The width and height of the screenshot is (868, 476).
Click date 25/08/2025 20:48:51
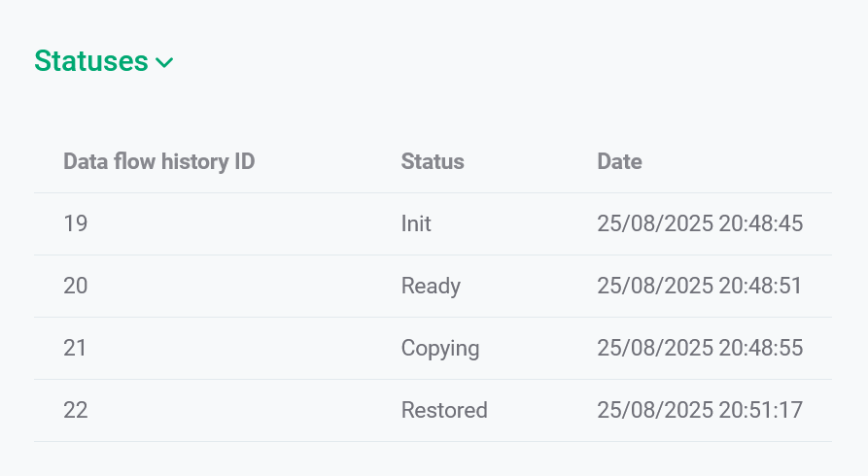pyautogui.click(x=700, y=286)
